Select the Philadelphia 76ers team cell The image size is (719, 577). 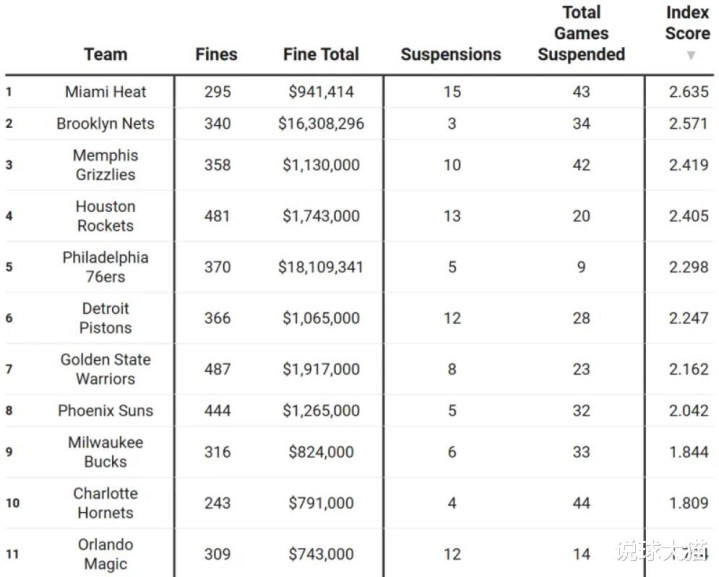pos(105,267)
